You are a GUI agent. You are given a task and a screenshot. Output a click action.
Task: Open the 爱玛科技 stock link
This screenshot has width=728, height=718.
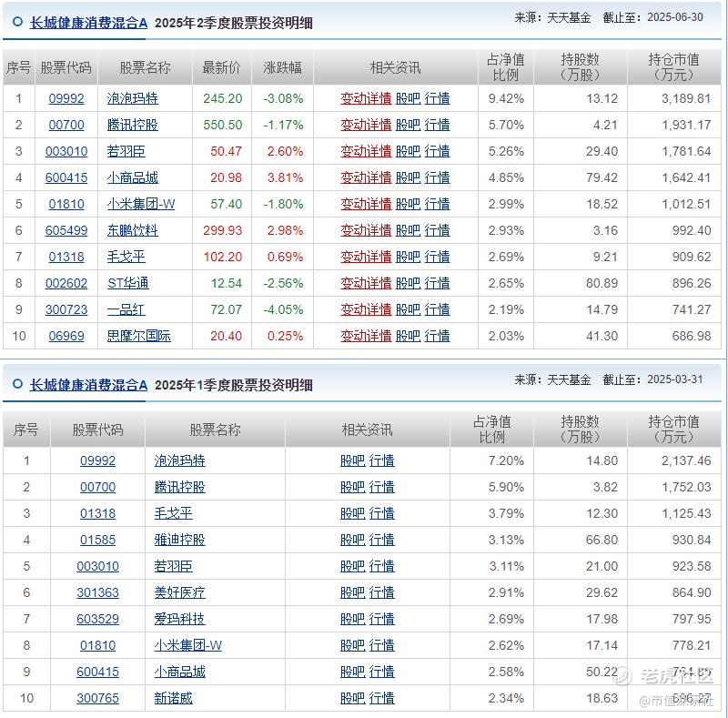coord(179,620)
